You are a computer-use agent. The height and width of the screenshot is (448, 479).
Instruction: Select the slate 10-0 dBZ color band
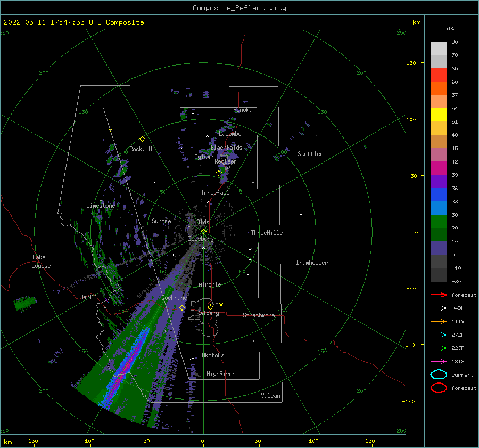(439, 248)
